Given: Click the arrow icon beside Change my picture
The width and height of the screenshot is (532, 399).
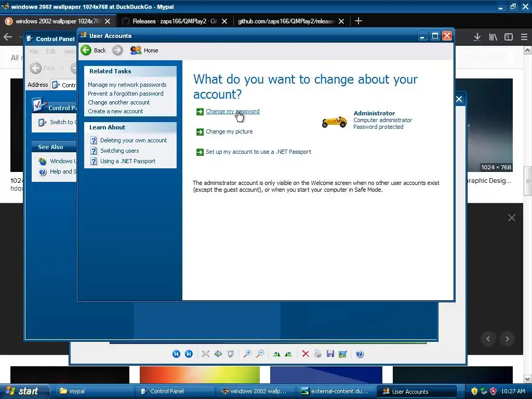Looking at the screenshot, I should [200, 132].
